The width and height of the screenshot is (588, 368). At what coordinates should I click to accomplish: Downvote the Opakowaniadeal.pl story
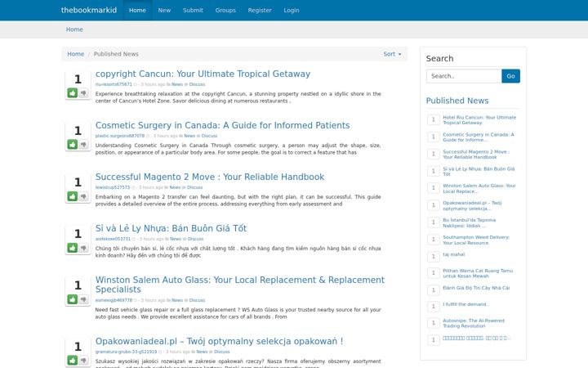click(x=83, y=360)
